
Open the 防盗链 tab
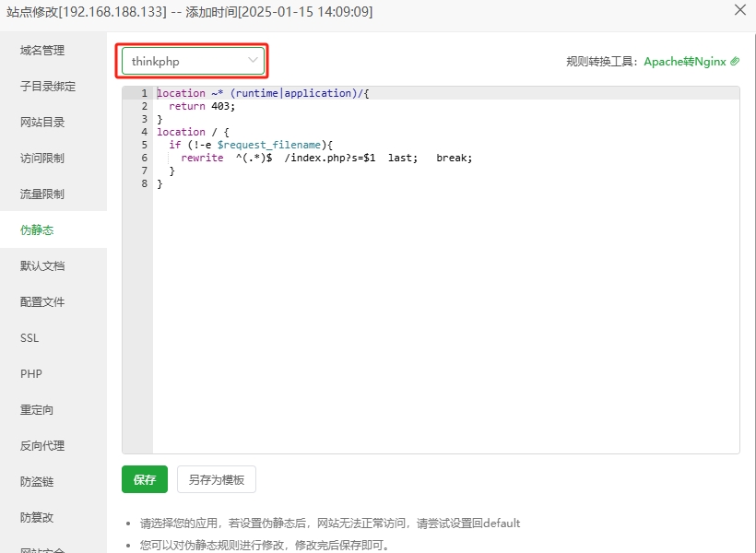click(x=37, y=482)
